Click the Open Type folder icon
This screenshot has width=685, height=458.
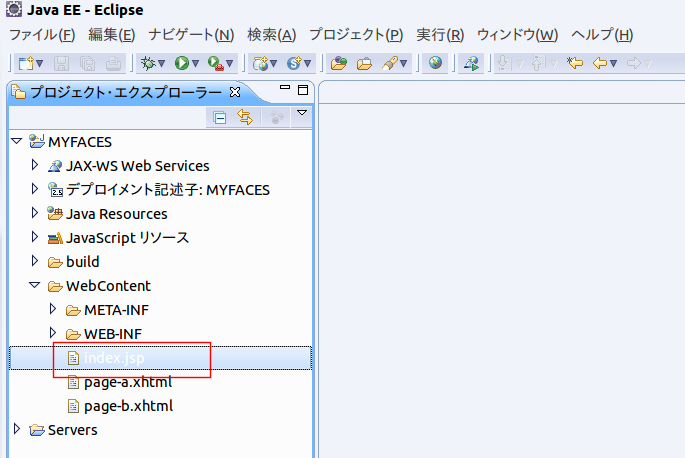pos(339,64)
